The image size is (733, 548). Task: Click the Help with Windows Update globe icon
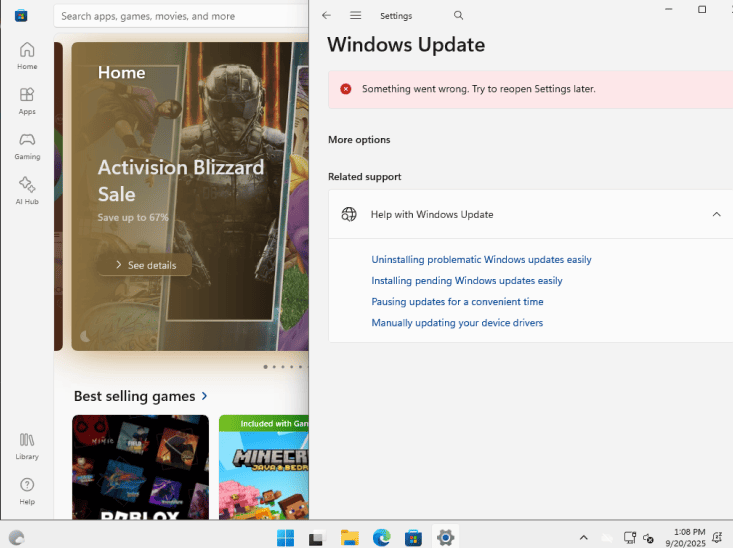[349, 214]
